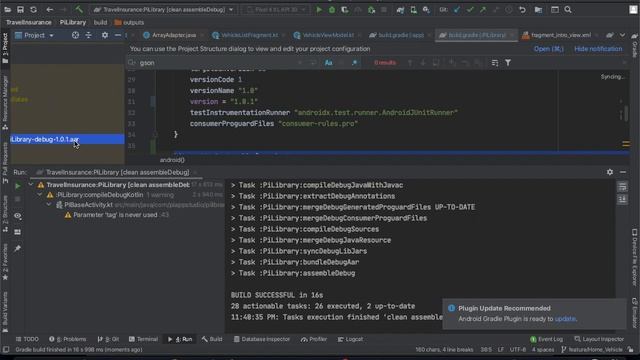Screen dimensions: 640x360
Task: Open the Problems tool window
Action: tap(67, 339)
